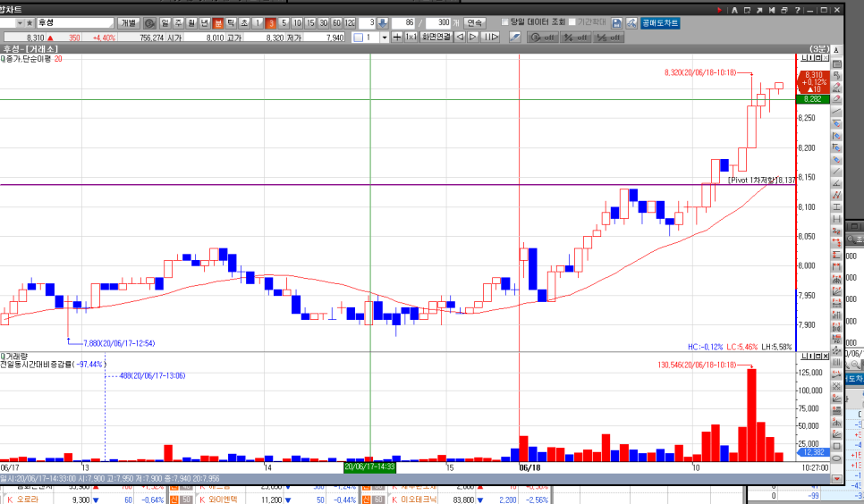
Task: Click the interval value field showing 3
Action: pos(367,23)
